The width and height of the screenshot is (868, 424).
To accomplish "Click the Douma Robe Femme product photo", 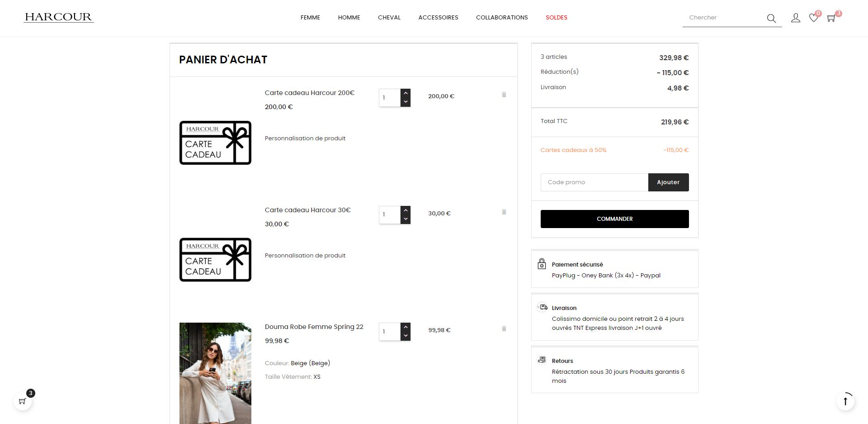I will coord(215,373).
